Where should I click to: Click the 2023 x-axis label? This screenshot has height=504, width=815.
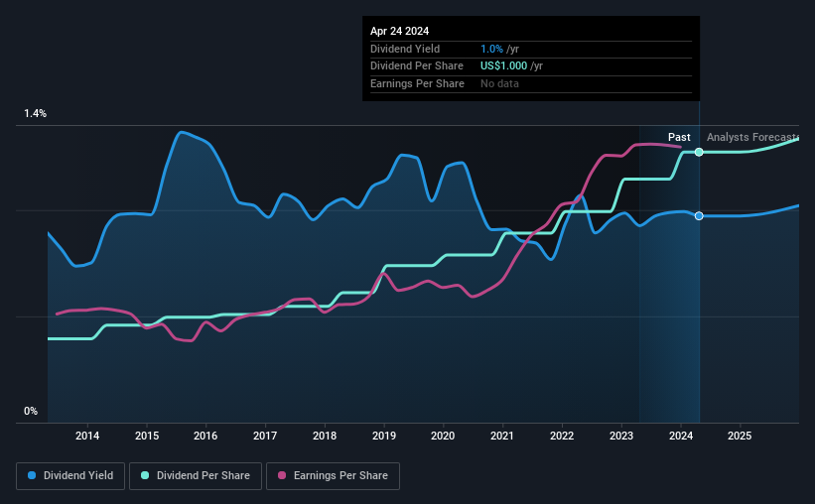point(621,436)
